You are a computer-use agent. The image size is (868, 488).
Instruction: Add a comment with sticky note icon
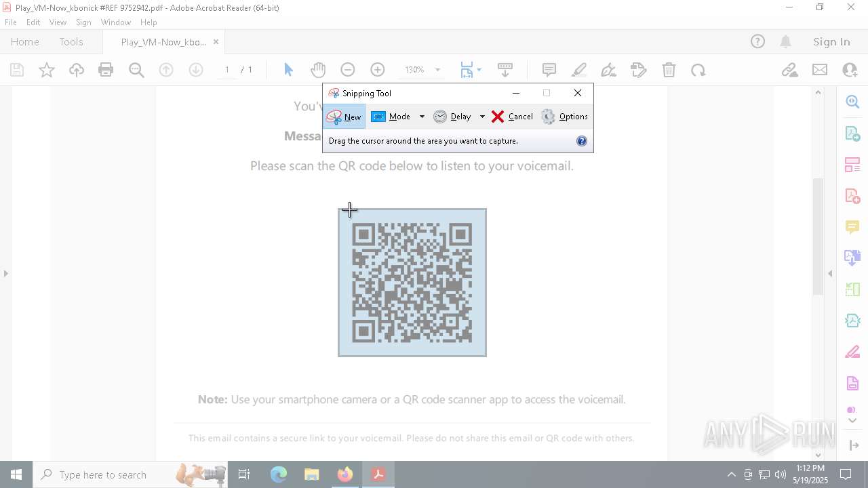[x=549, y=70]
